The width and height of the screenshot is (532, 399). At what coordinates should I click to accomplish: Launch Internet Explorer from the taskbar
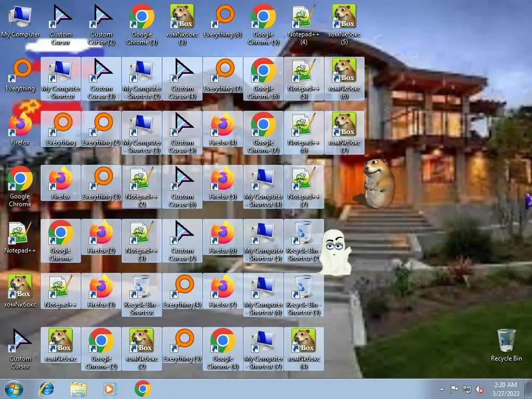click(x=46, y=389)
